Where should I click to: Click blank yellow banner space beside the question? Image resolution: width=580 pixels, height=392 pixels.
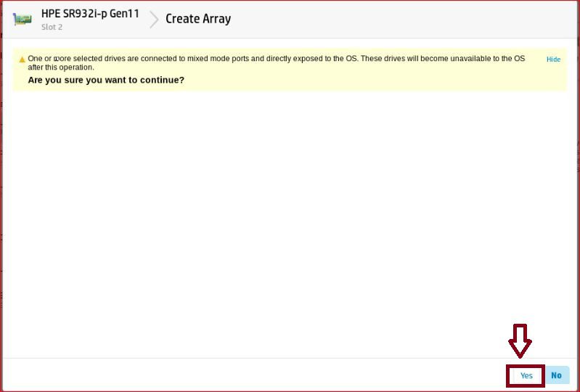(363, 80)
